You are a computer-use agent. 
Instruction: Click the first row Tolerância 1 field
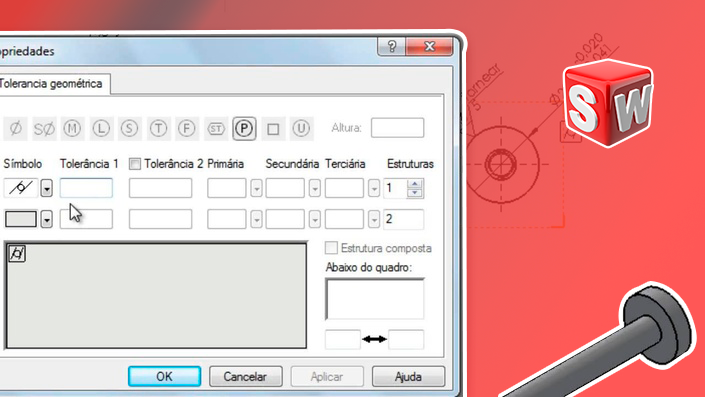click(86, 188)
